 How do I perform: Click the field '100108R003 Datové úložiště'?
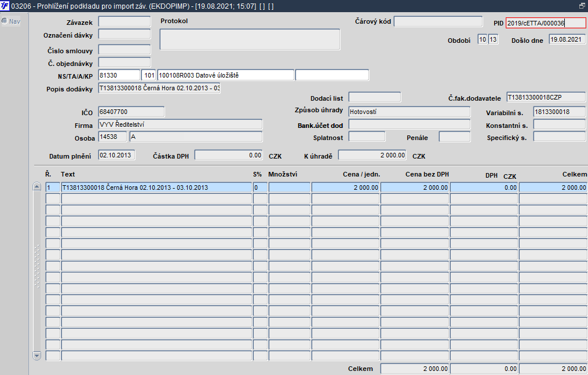tap(226, 75)
